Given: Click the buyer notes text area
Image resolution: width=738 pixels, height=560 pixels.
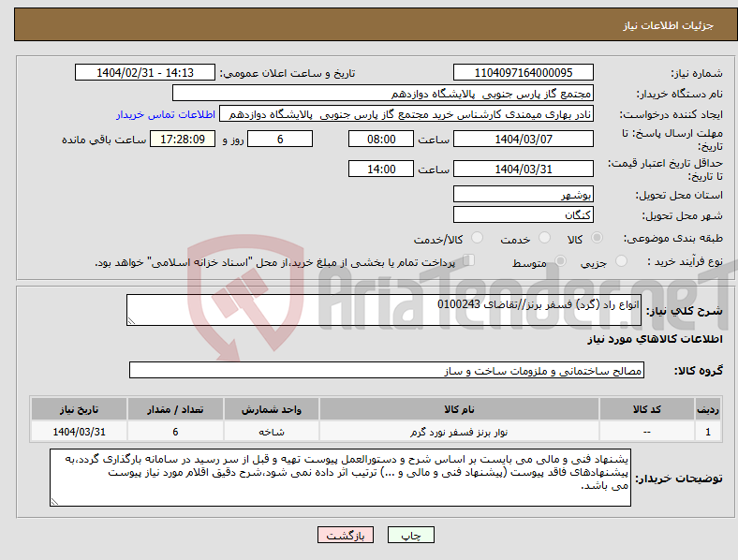Looking at the screenshot, I should click(340, 478).
